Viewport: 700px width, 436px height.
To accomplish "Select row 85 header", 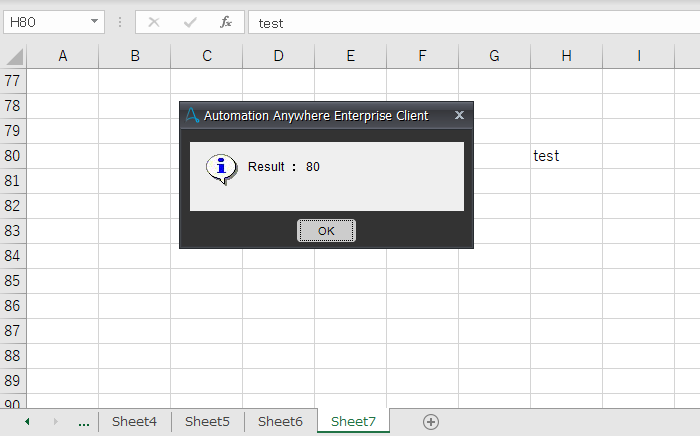I will (x=13, y=281).
